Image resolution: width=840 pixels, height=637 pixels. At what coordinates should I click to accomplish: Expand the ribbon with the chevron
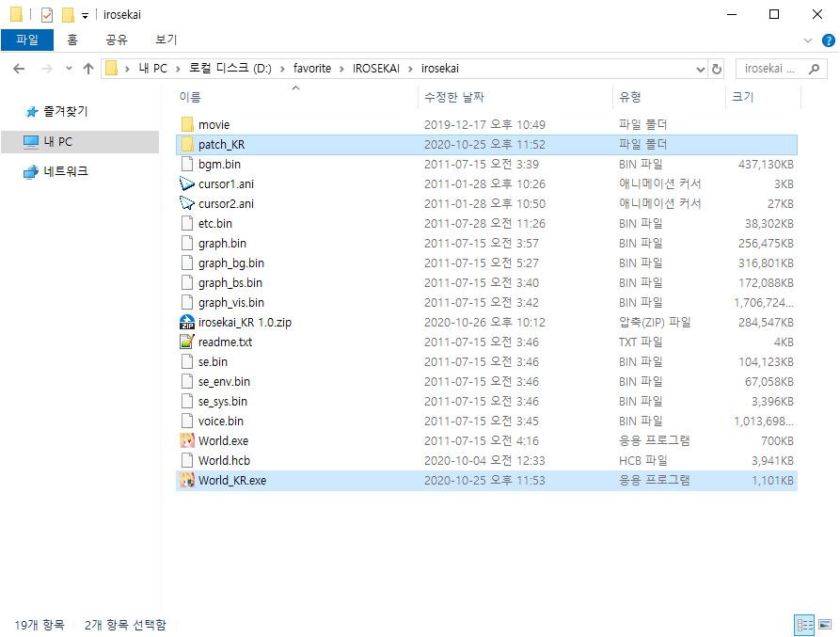point(808,40)
